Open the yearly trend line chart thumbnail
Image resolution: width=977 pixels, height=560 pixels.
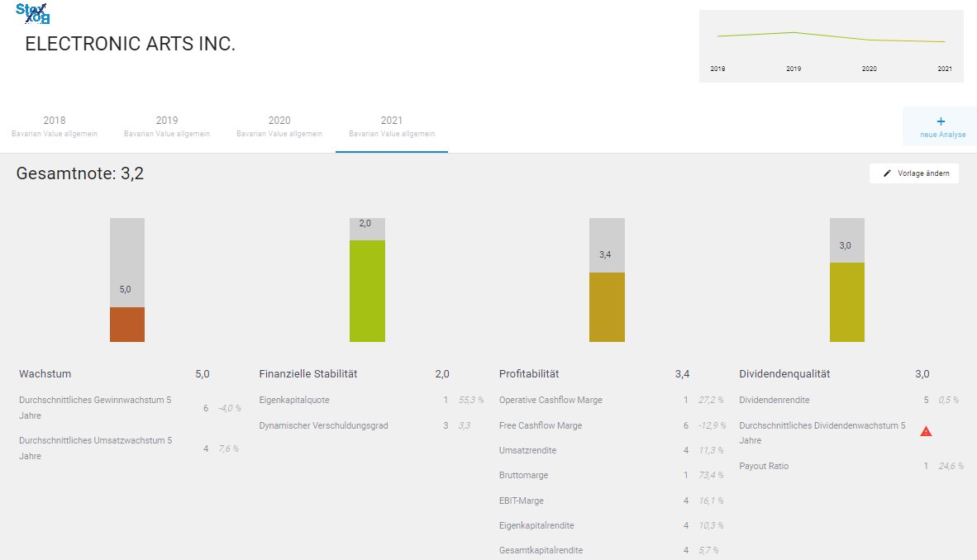pyautogui.click(x=832, y=46)
